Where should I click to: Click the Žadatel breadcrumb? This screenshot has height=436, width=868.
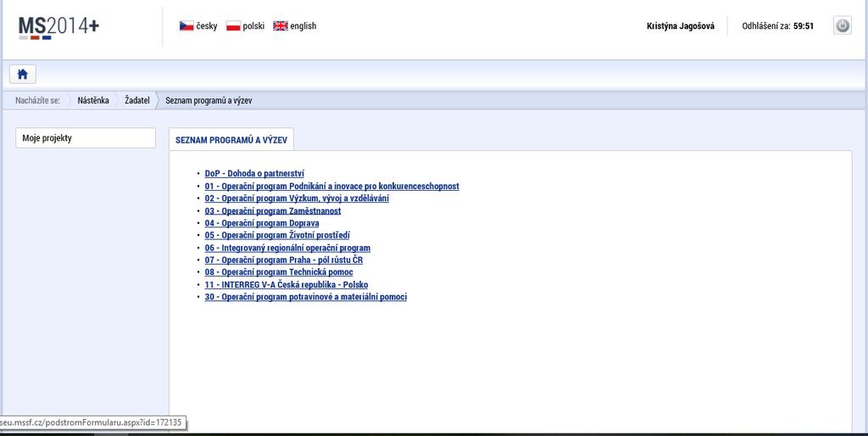pos(136,100)
